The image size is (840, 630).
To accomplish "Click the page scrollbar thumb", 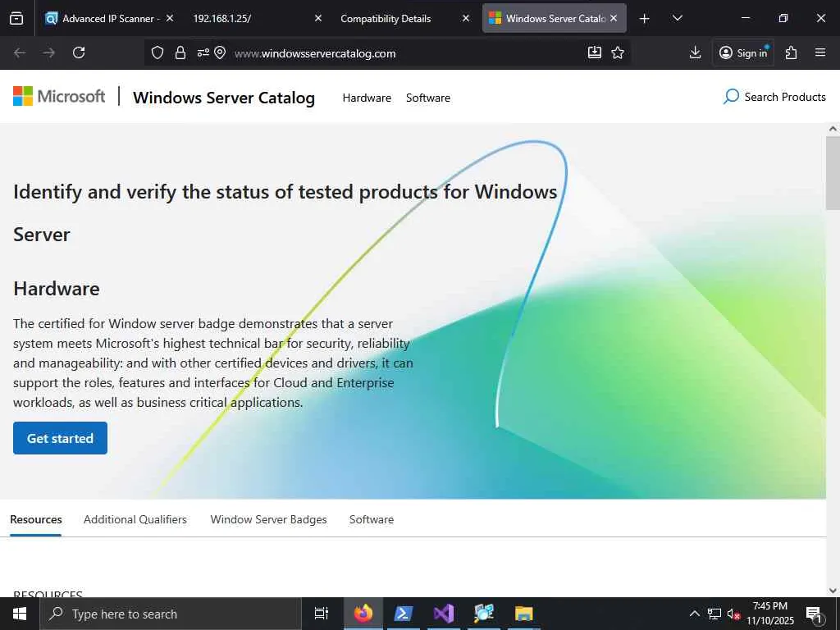I will click(x=833, y=172).
